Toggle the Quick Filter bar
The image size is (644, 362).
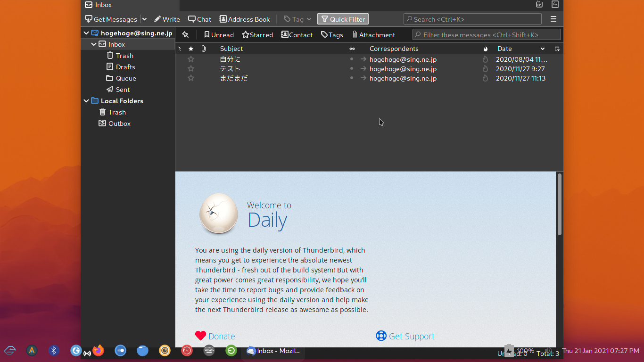[343, 19]
